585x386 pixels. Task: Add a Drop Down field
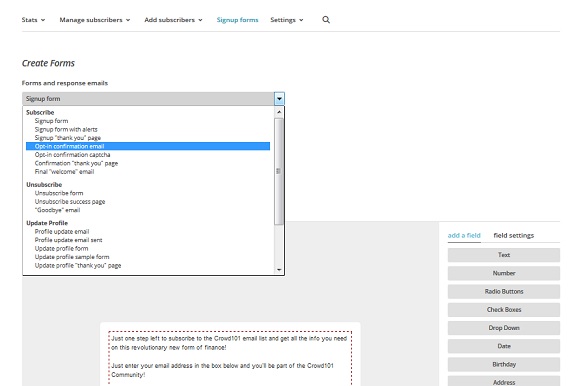(504, 328)
